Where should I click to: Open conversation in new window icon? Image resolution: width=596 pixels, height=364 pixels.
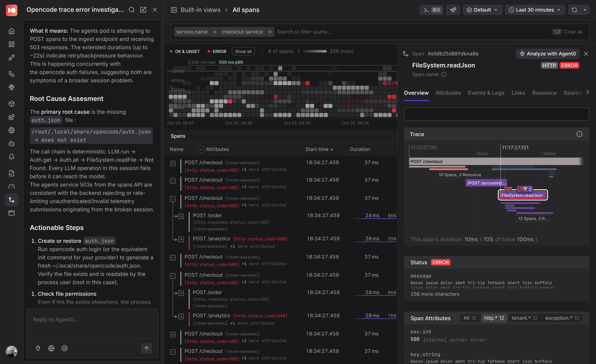pos(143,10)
